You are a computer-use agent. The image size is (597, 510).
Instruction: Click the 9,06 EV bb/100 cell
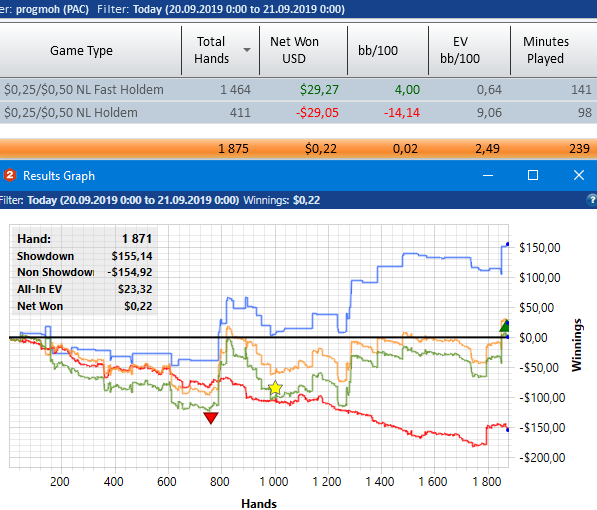tap(489, 113)
